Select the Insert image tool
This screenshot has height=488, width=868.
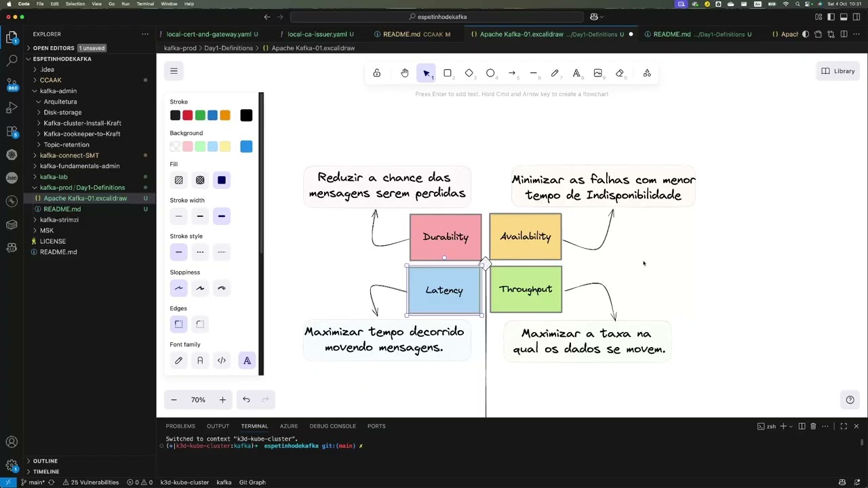click(598, 73)
